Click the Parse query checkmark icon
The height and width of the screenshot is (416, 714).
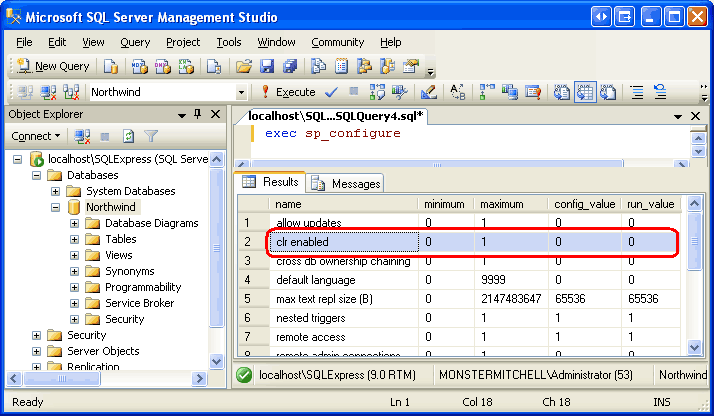click(331, 92)
